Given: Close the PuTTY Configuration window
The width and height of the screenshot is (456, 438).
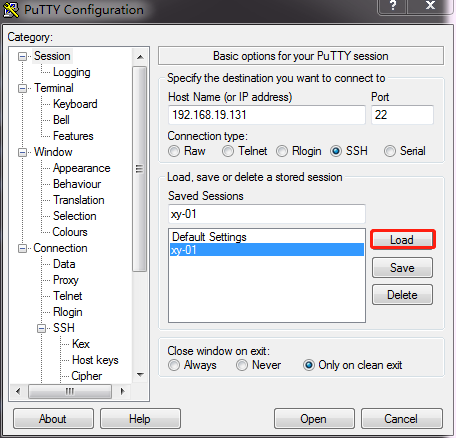Looking at the screenshot, I should coord(430,6).
